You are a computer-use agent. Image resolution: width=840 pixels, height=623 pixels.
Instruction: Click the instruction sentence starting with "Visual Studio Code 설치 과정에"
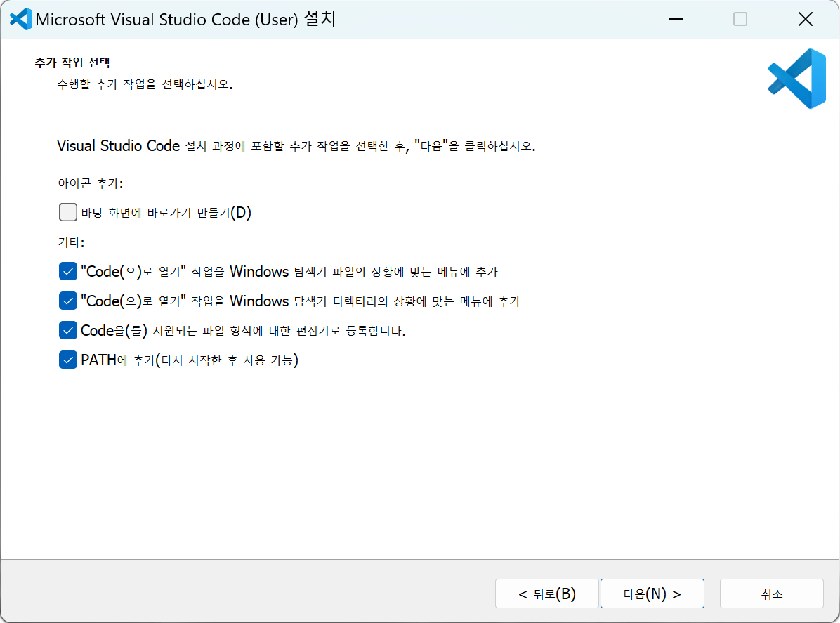[296, 146]
